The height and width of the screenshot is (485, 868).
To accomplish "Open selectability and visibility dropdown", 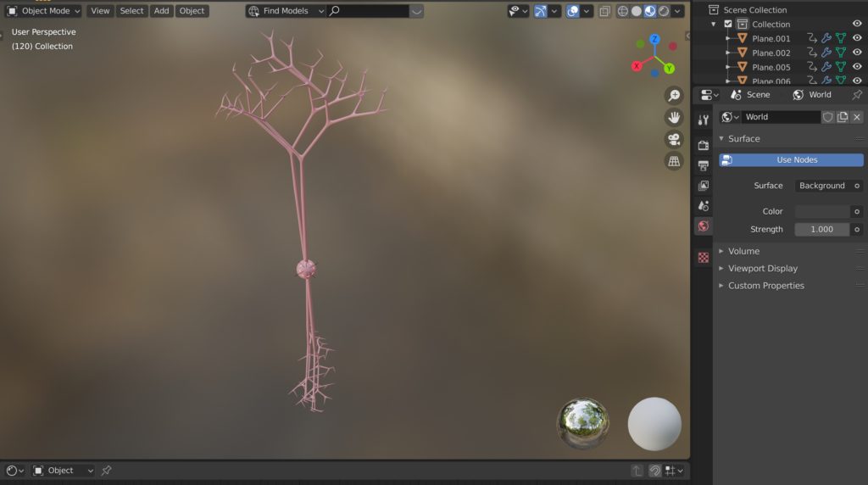I will click(x=518, y=11).
